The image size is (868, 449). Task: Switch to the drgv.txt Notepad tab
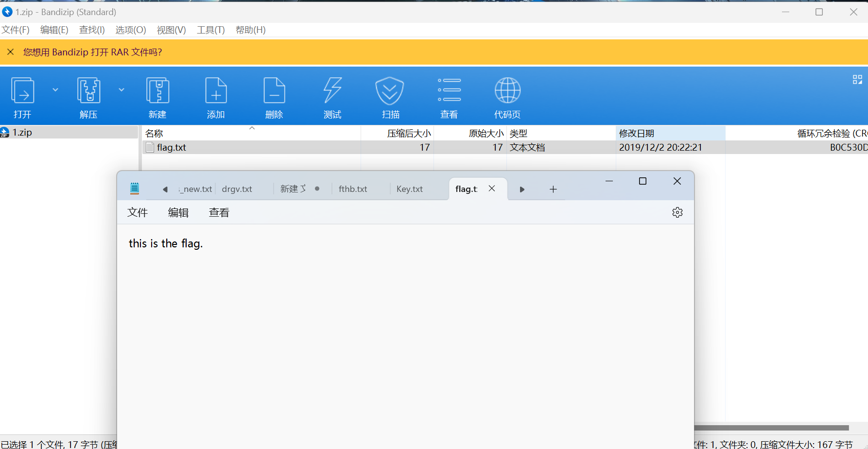coord(237,189)
